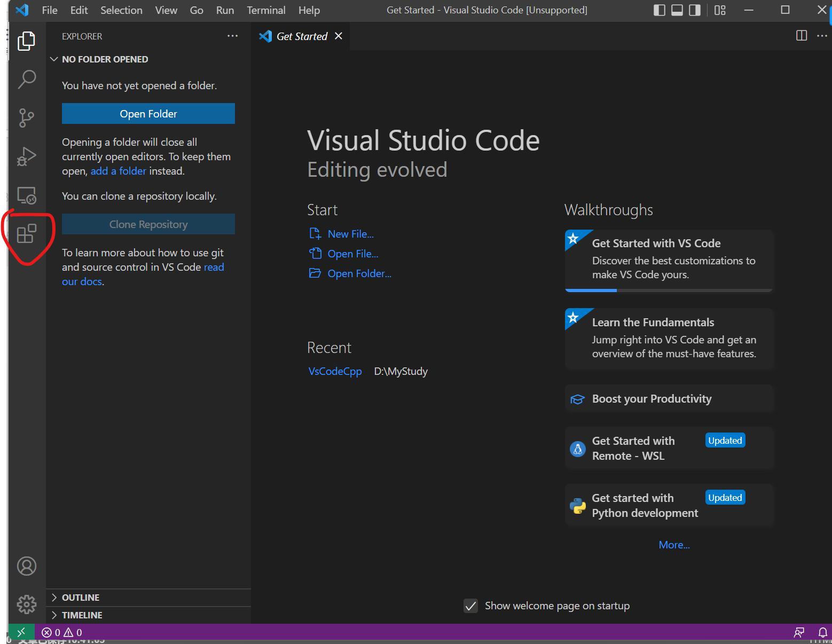
Task: Collapse the No Folder Opened section
Action: coord(148,59)
